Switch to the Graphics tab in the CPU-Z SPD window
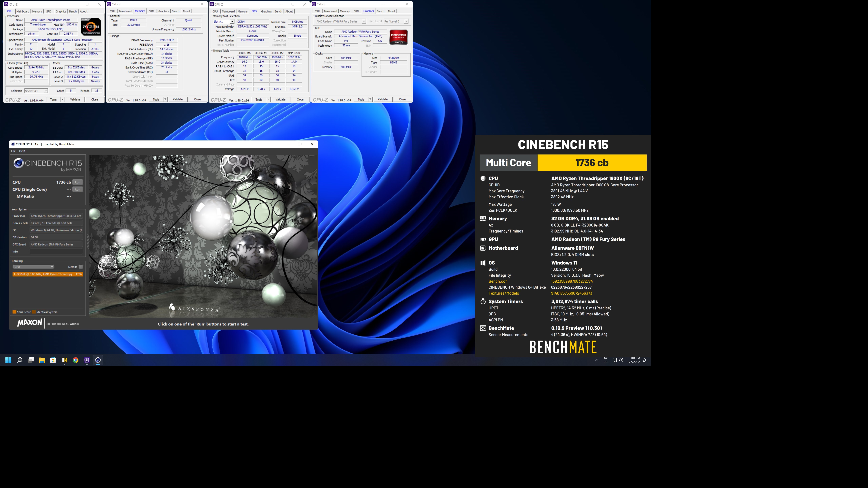868x488 pixels. click(266, 12)
